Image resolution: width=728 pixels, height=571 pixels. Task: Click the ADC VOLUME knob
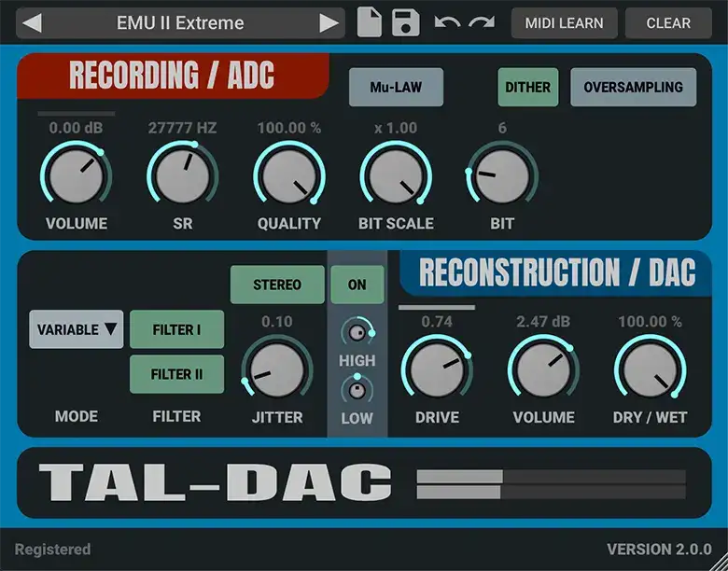click(x=77, y=176)
